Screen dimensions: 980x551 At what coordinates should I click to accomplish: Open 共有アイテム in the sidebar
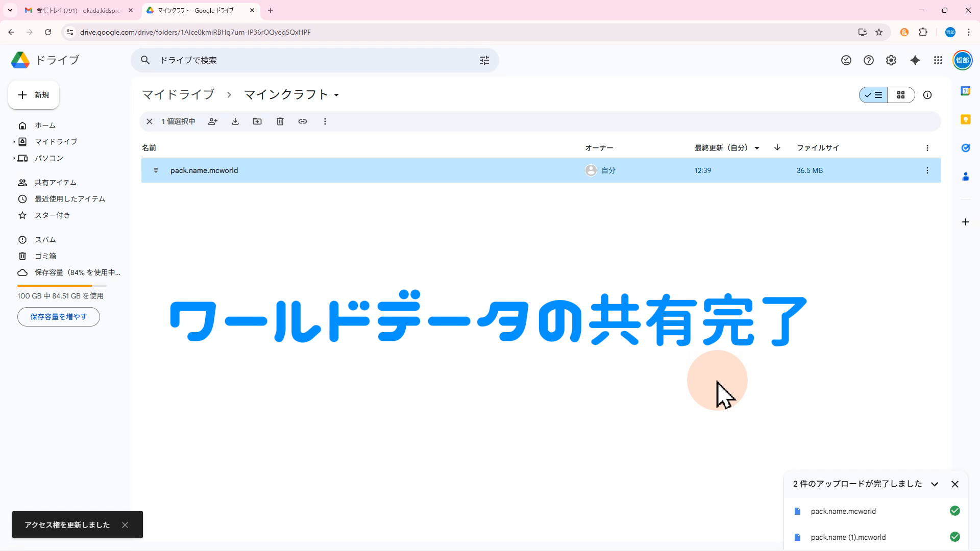point(56,183)
